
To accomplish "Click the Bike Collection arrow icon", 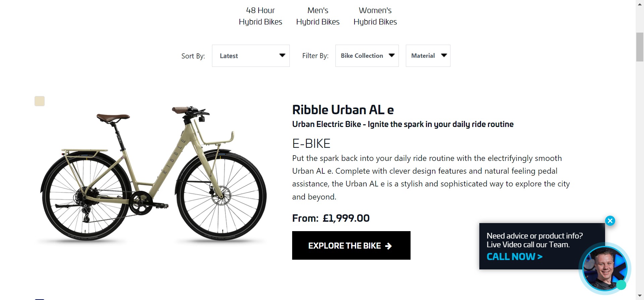I will point(391,55).
